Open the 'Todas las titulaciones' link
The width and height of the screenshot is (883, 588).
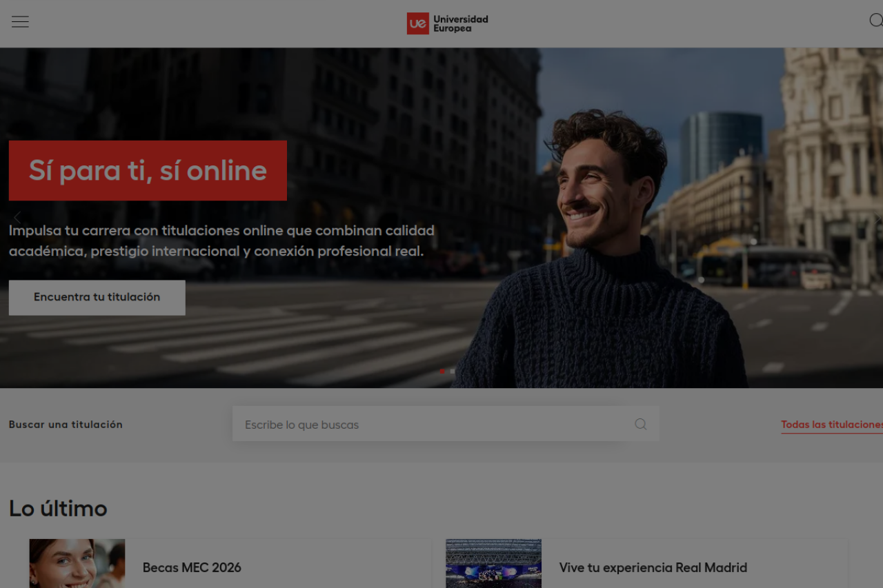[831, 425]
